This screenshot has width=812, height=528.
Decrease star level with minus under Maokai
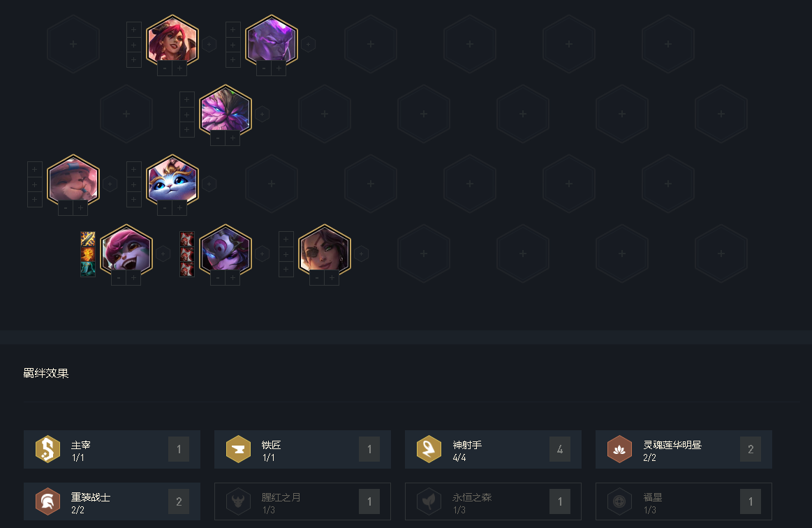tap(218, 138)
